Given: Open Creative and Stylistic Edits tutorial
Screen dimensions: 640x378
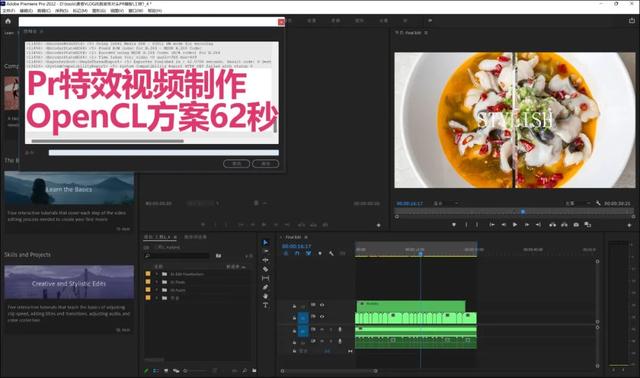Looking at the screenshot, I should click(69, 283).
